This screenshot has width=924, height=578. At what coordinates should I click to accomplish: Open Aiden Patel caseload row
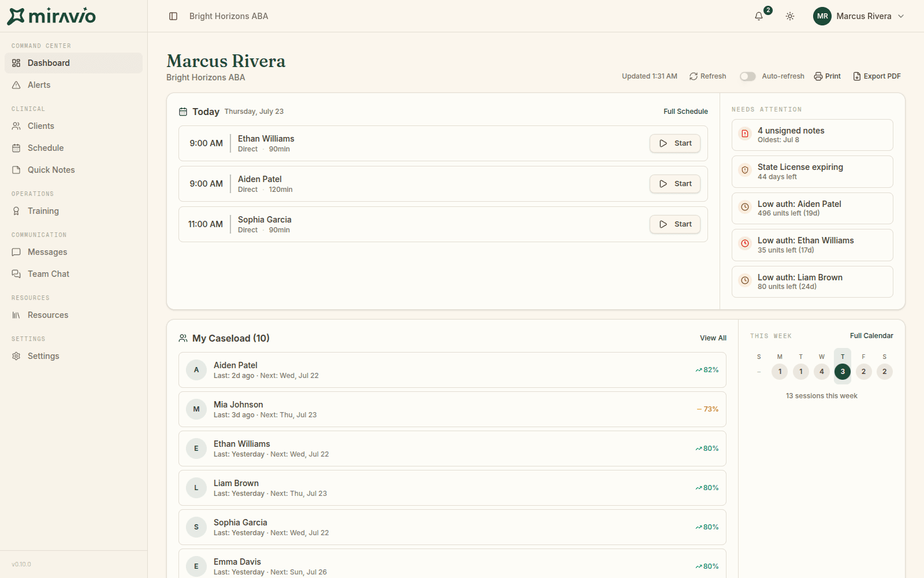(452, 370)
